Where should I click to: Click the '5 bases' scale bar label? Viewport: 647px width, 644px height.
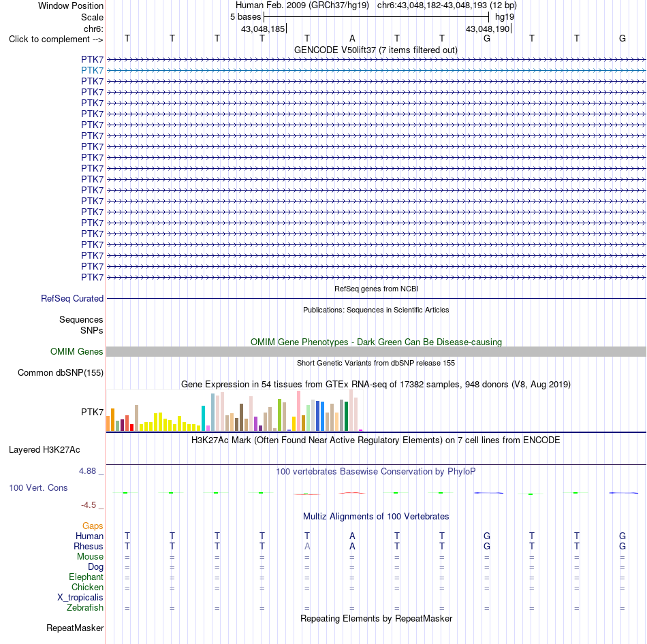(x=245, y=17)
